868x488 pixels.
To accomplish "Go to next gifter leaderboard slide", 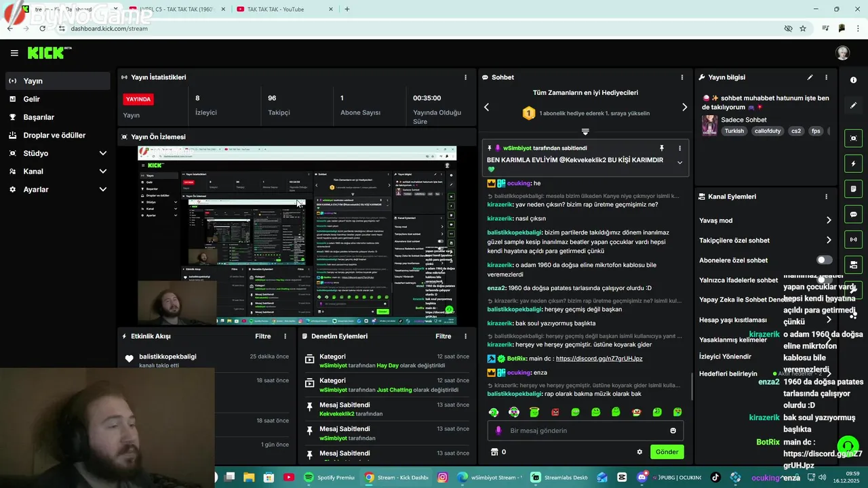I will point(684,107).
